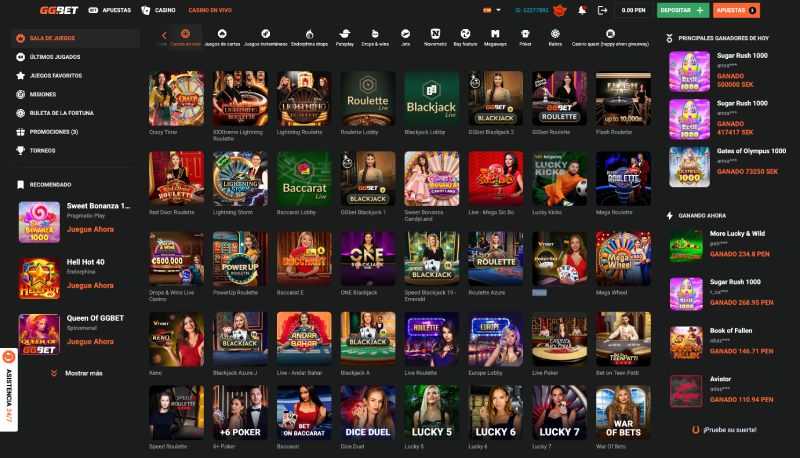800x458 pixels.
Task: Click the Principales Ganadores medal icon
Action: coord(670,38)
